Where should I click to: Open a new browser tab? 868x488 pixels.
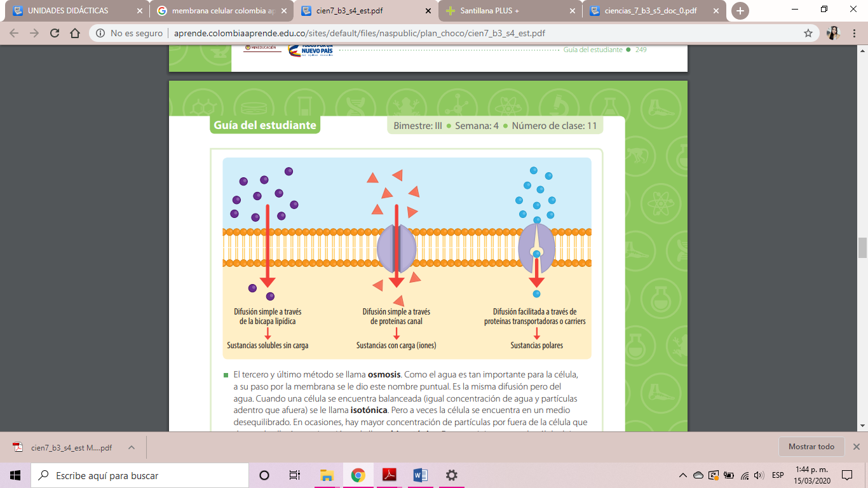(x=740, y=11)
